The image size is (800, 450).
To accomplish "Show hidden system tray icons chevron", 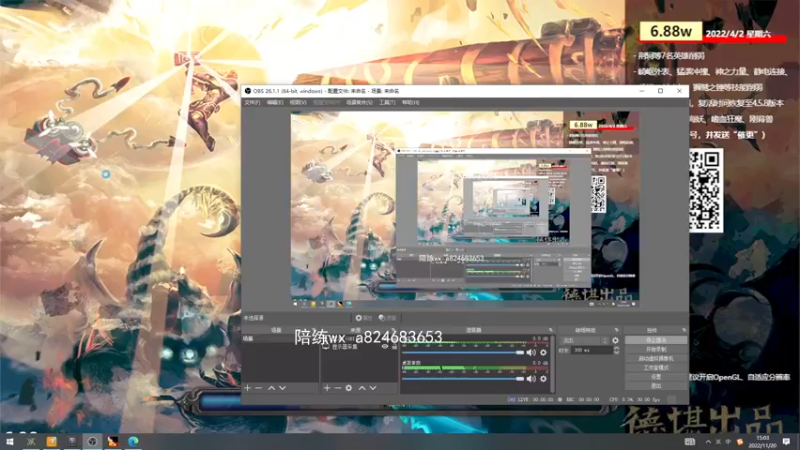I will (x=708, y=442).
